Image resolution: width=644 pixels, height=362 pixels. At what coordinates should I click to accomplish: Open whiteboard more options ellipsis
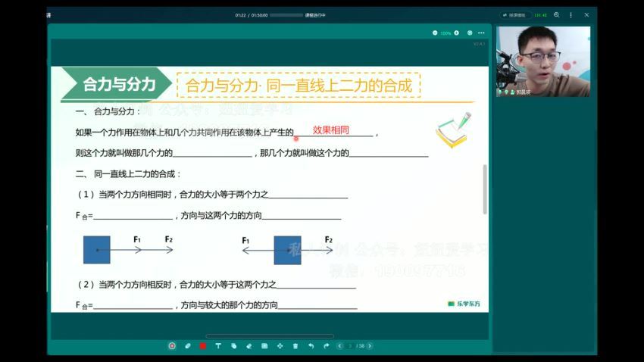tap(481, 33)
